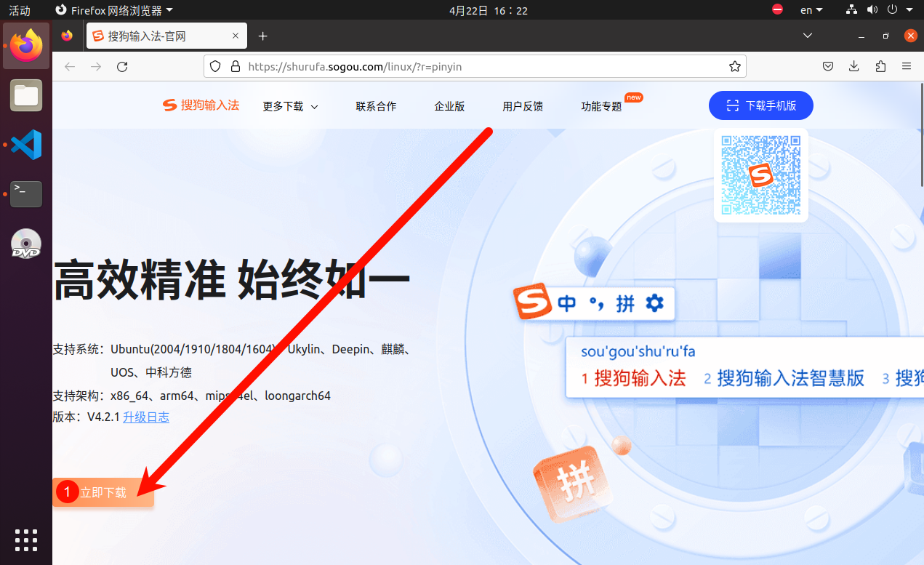Open the Firefox hamburger menu

907,67
